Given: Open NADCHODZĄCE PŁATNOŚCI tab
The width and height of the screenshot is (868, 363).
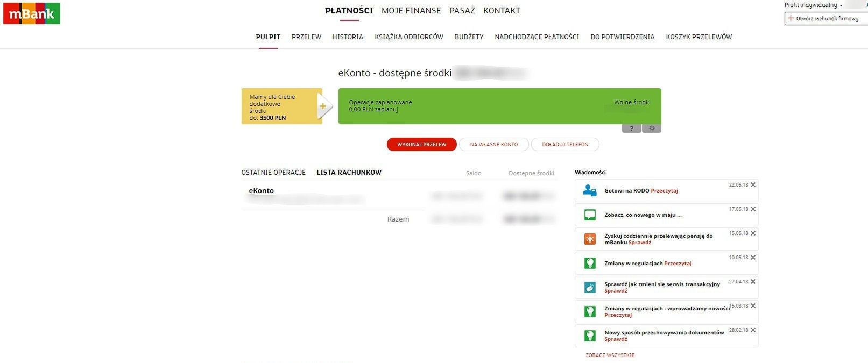Looking at the screenshot, I should [537, 37].
